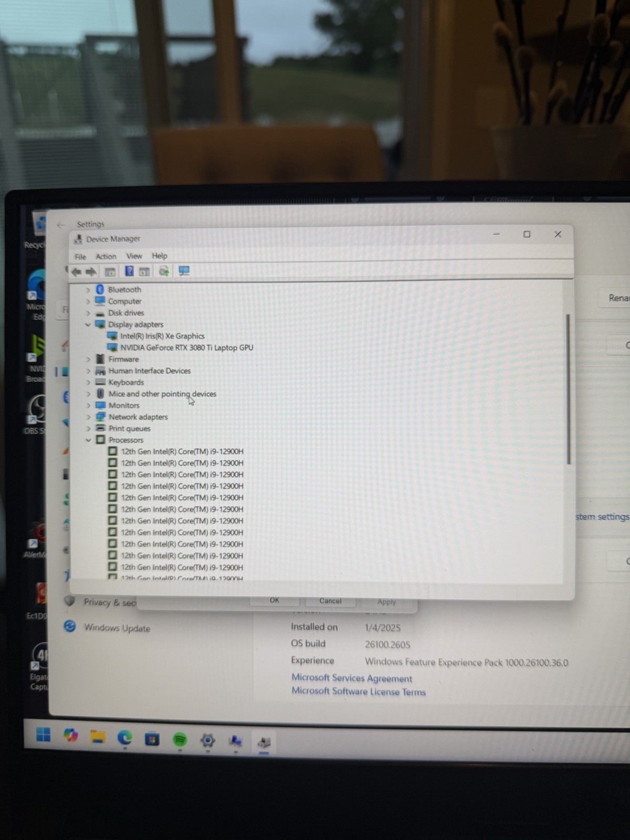
Task: Select the Intel(R) Iris(R) Xe Graphics device
Action: click(x=162, y=336)
